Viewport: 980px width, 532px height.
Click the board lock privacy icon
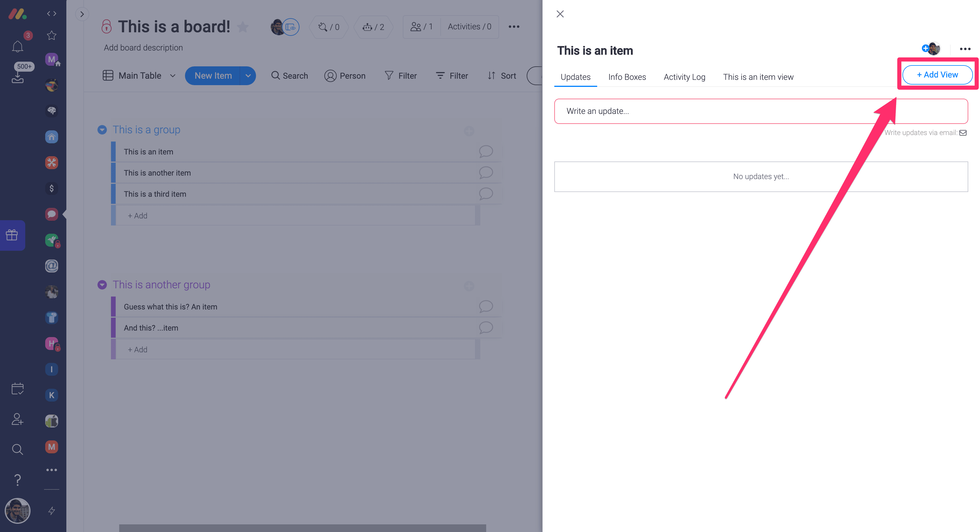(107, 26)
